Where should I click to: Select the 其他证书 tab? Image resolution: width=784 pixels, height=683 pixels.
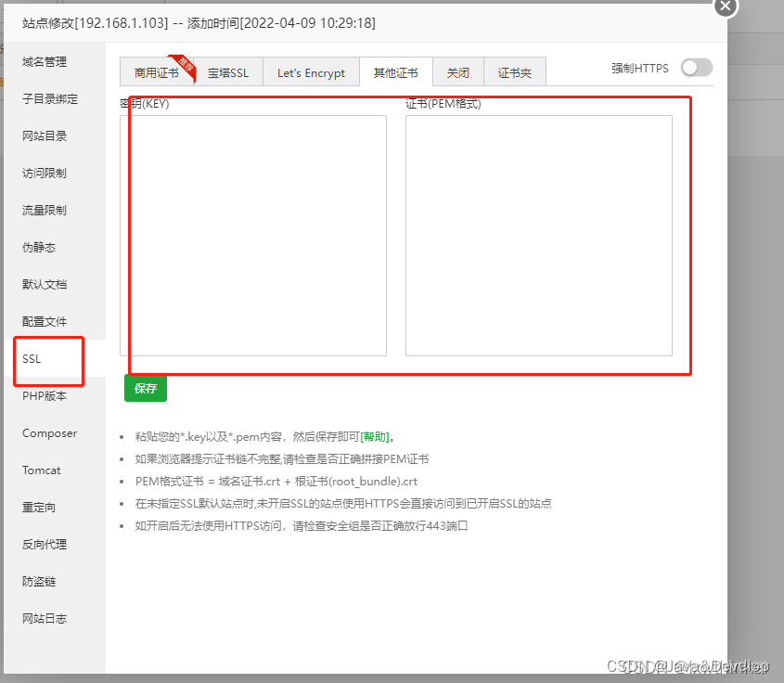point(396,72)
